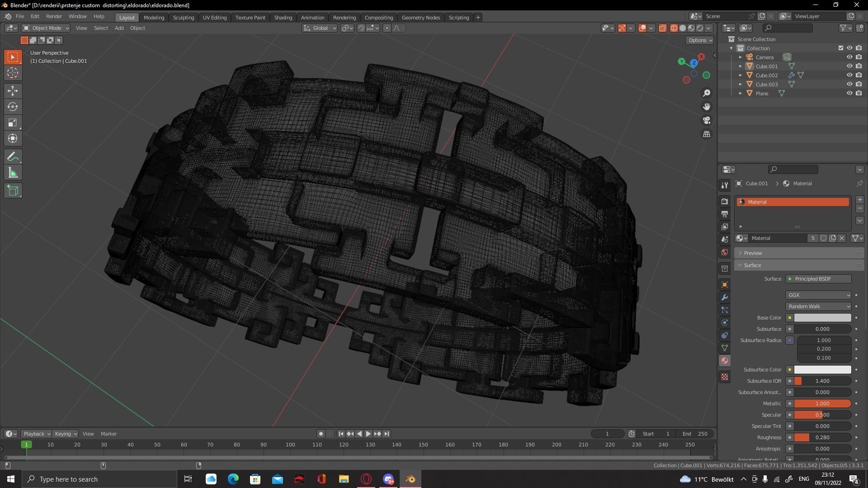This screenshot has width=868, height=488.
Task: Open the Principled BSDF surface shader button
Action: tap(818, 279)
